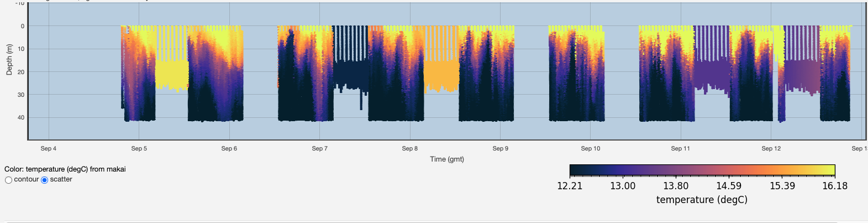Click the 'Time (gmt)' axis title
The image size is (868, 223).
pyautogui.click(x=447, y=159)
